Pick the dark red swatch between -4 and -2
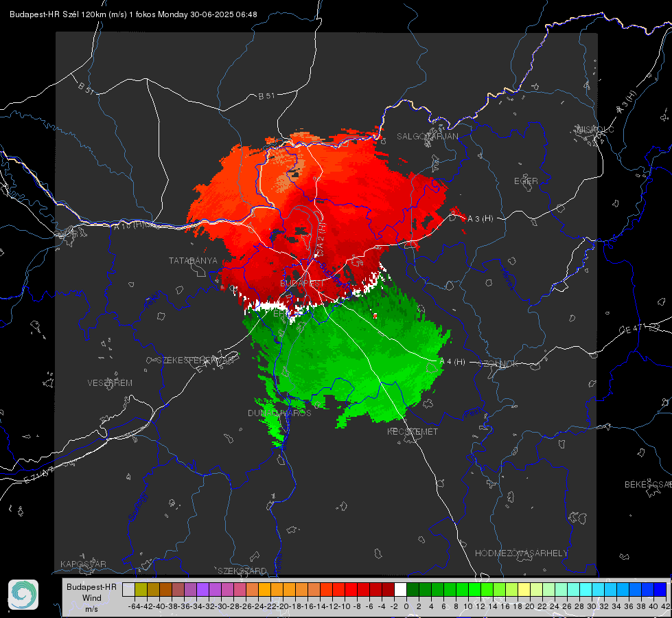Viewport: 672px width, 618px height. tap(388, 590)
